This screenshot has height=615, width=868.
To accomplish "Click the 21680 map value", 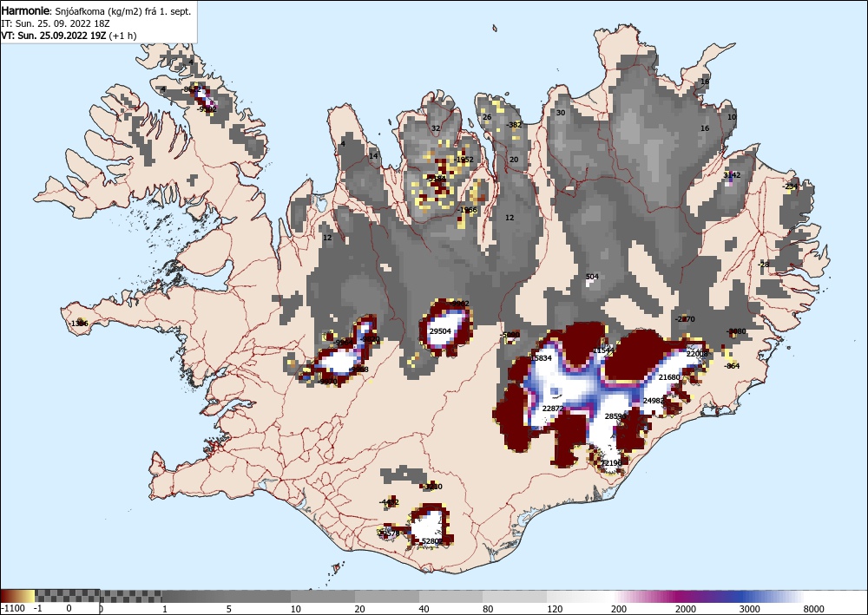I will 668,377.
